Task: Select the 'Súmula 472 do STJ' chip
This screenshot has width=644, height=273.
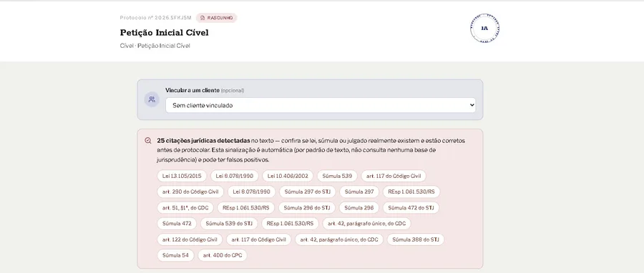Action: point(411,208)
